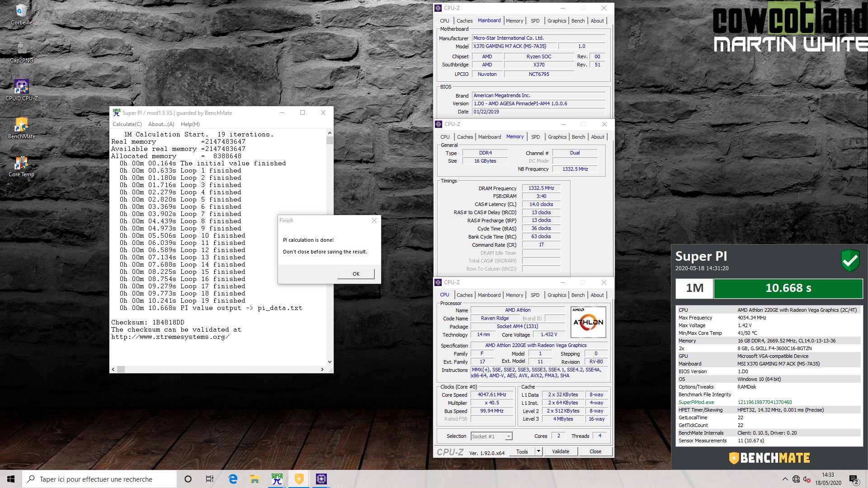The image size is (868, 488).
Task: Close the Finish dialog with the X
Action: 374,221
